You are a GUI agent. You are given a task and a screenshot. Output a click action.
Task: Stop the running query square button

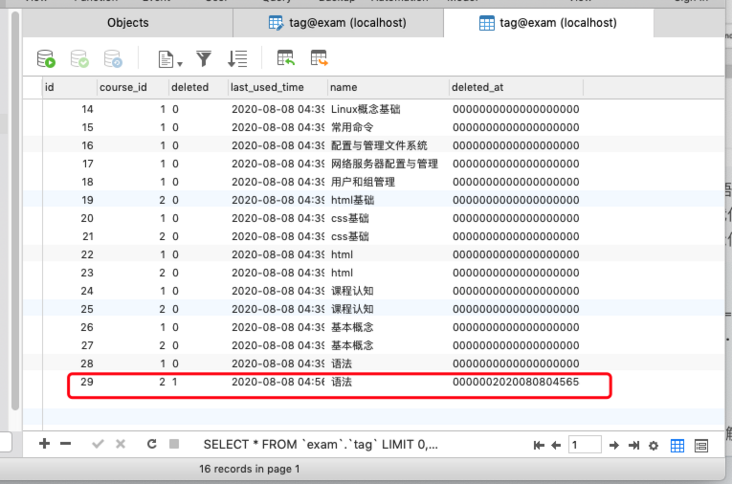(174, 444)
